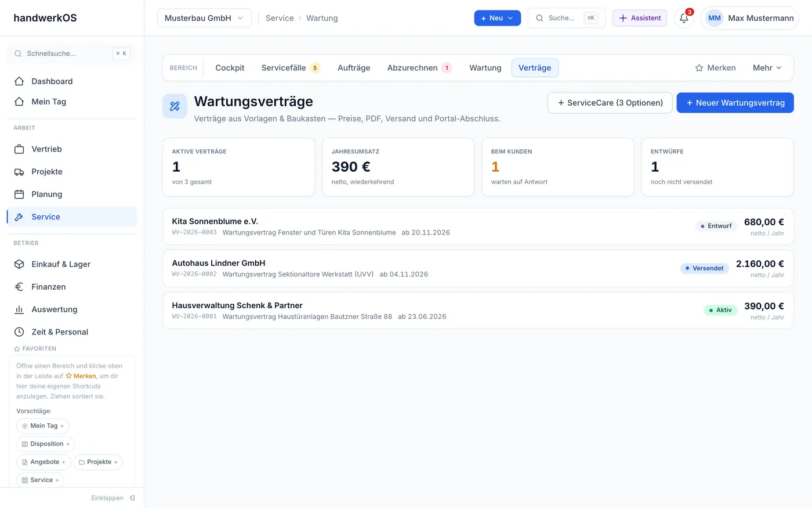Open the Servicefälle tab
Viewport: 812px width, 508px height.
tap(291, 68)
